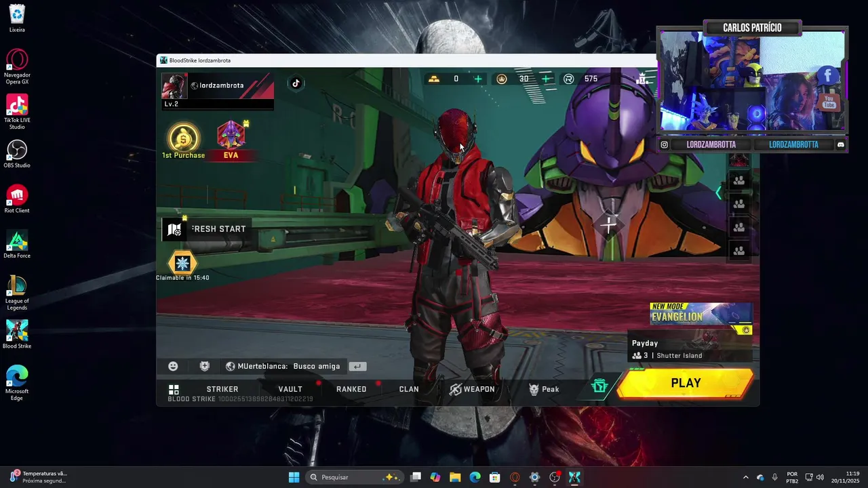Invite a friend to the last empty squad slot
Screen dimensions: 868x488
click(x=739, y=251)
